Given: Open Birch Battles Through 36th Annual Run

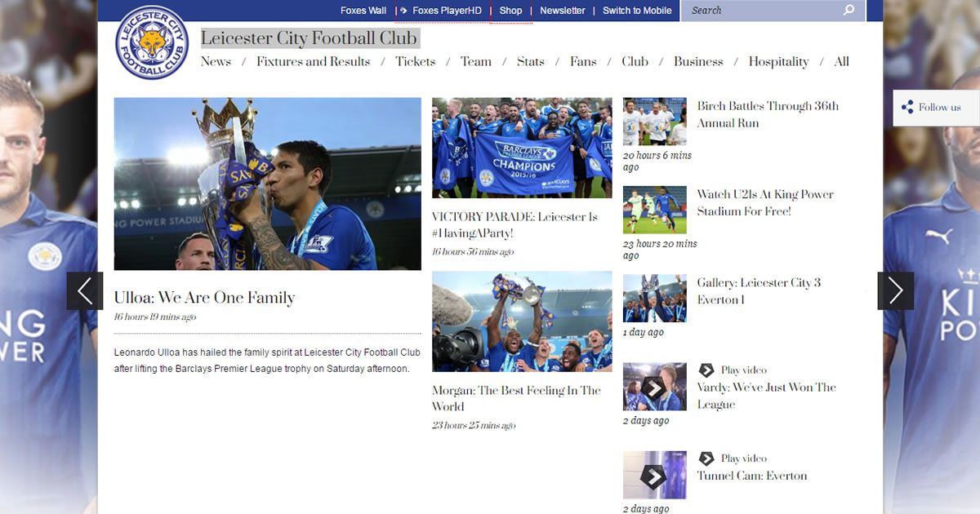Looking at the screenshot, I should [768, 114].
